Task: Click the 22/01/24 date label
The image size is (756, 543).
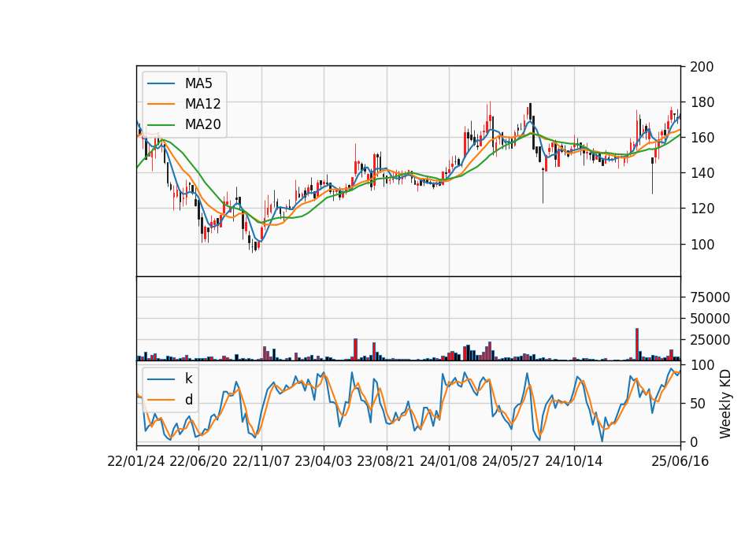Action: coord(136,461)
